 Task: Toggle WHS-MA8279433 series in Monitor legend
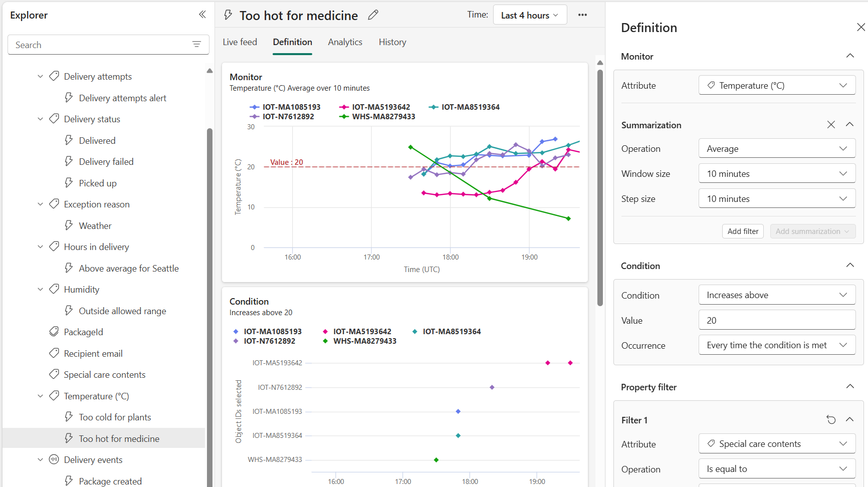tap(377, 117)
